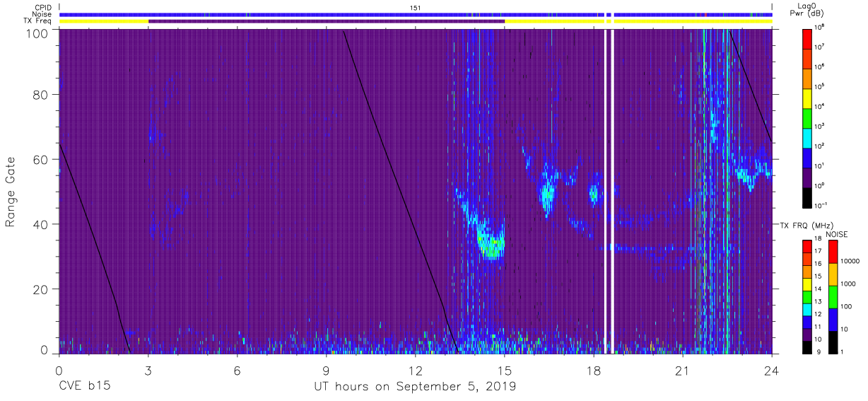Click the CPID value '151'
Image resolution: width=868 pixels, height=401 pixels.
[x=416, y=7]
